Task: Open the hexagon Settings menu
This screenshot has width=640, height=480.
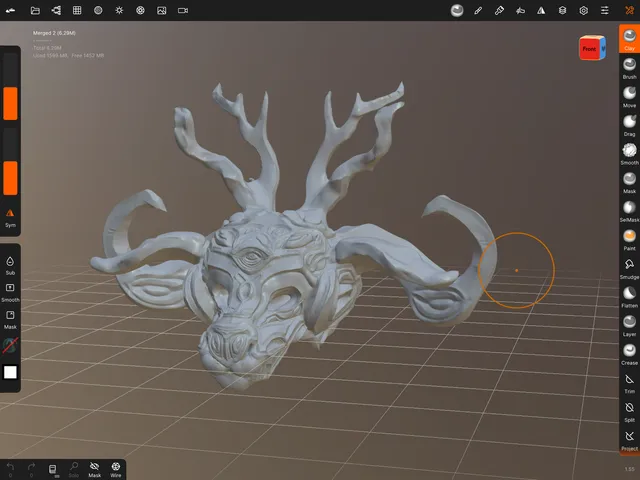Action: [x=584, y=11]
